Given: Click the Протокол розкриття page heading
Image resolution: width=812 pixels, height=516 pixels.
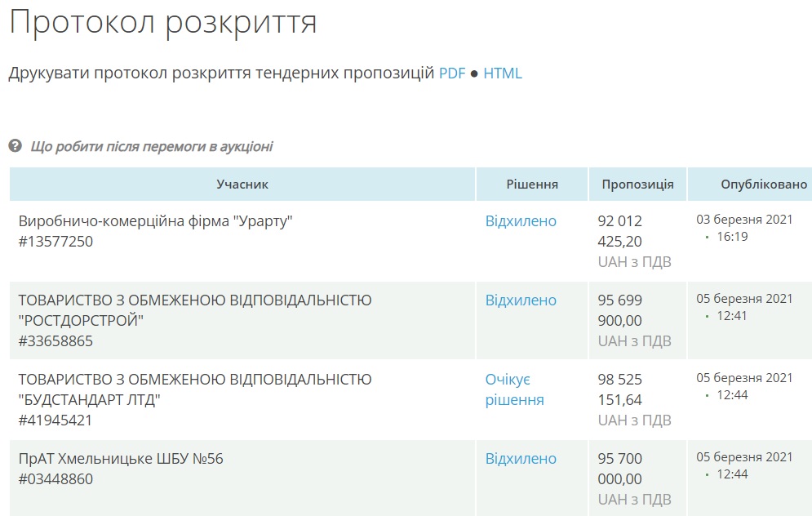Looking at the screenshot, I should click(163, 23).
